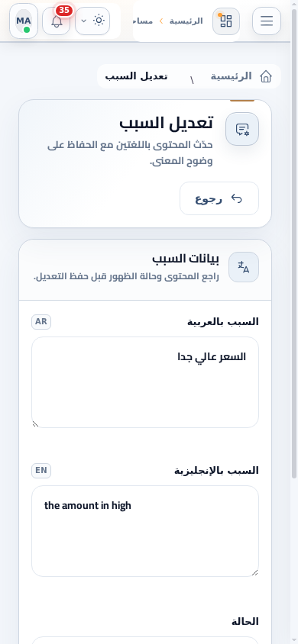This screenshot has height=644, width=298.
Task: Open notifications bell showing 35
Action: [57, 21]
